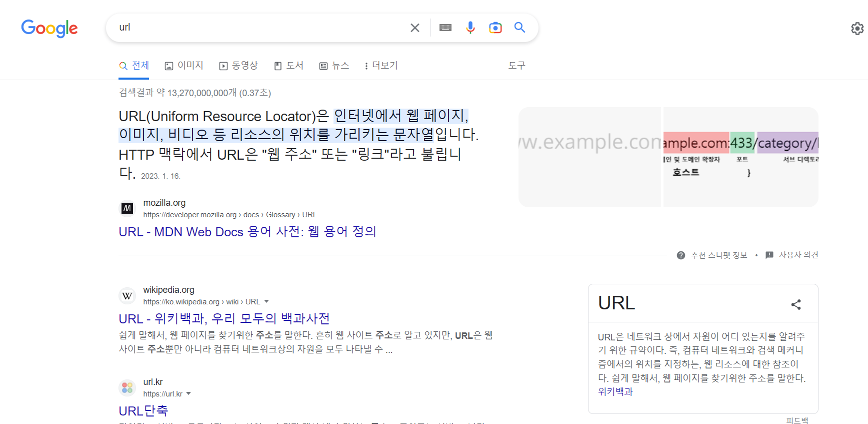
Task: Click the mozilla.org source name
Action: [x=164, y=203]
